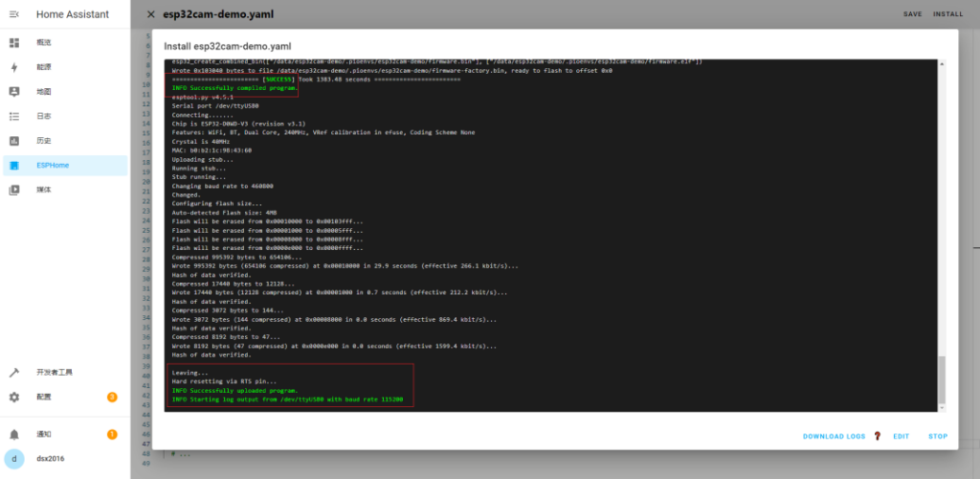Close the esp32cam-demo.yaml editor with X

pos(150,14)
